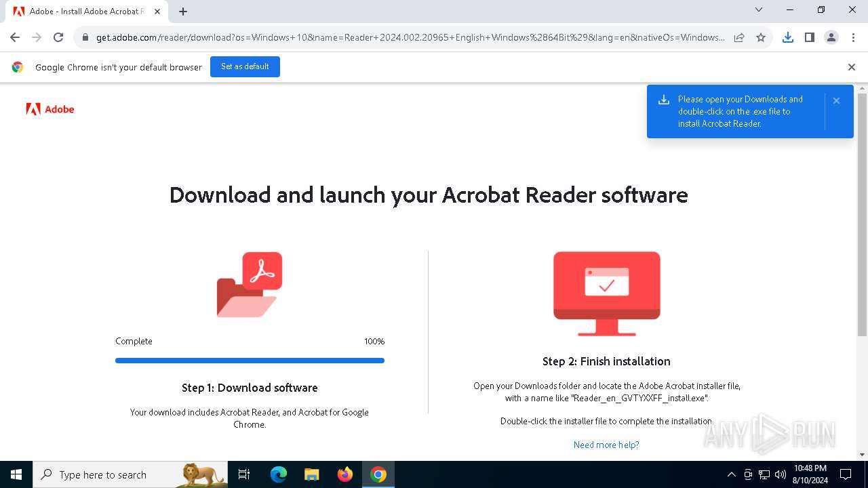Image resolution: width=868 pixels, height=488 pixels.
Task: Click the taskbar search box
Action: (130, 474)
